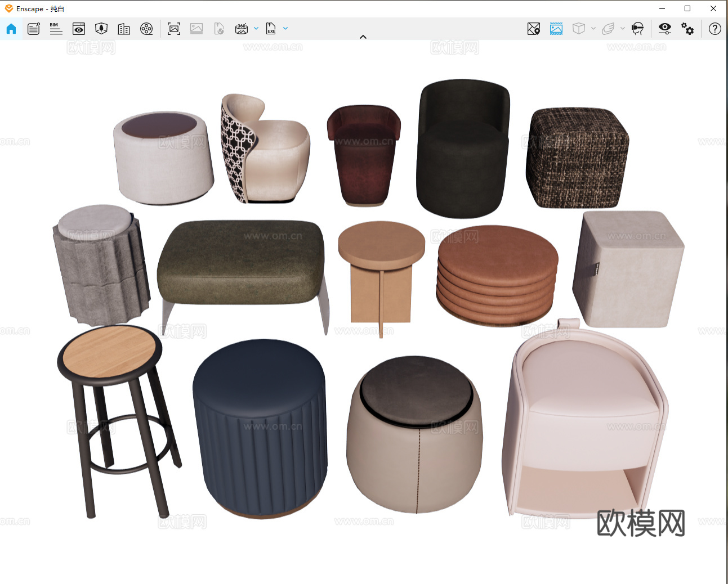Maximize the Enscape window
The width and height of the screenshot is (728, 584).
tap(687, 8)
